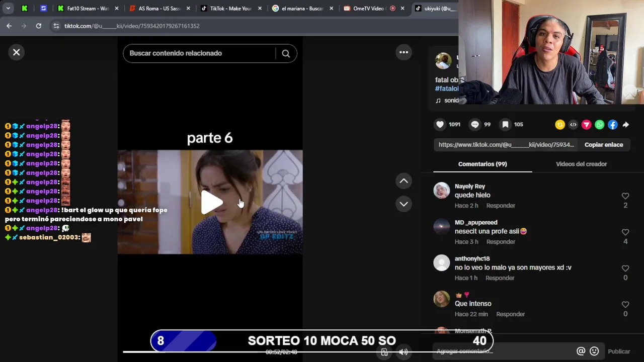The height and width of the screenshot is (362, 644).
Task: Reply to the 'Que intenso' comment
Action: click(x=510, y=314)
